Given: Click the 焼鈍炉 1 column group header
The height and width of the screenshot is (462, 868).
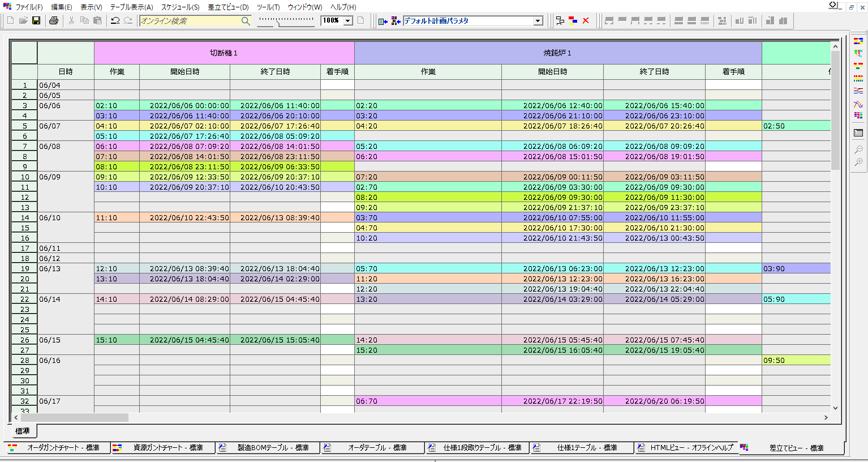Looking at the screenshot, I should [x=557, y=53].
